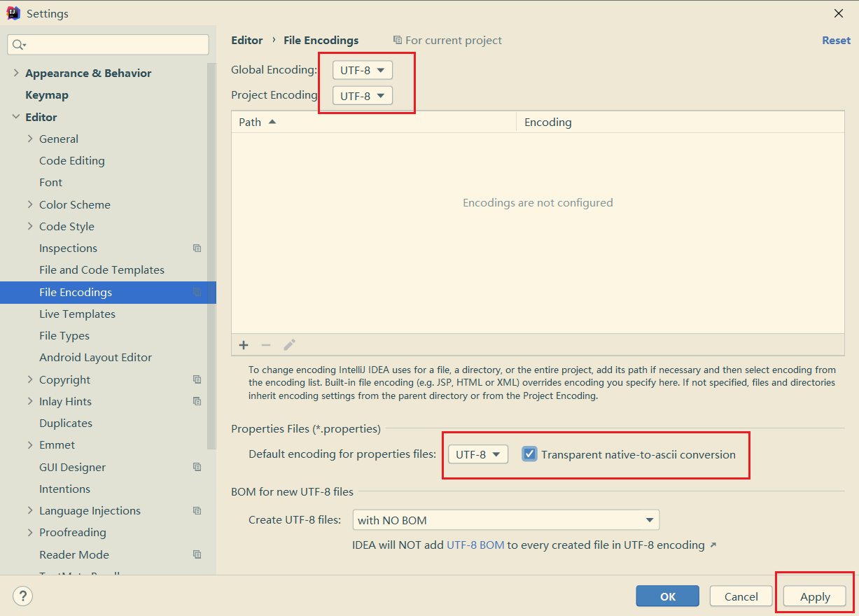Click the IntelliJ IDEA logo in title bar
The width and height of the screenshot is (859, 616).
tap(13, 13)
